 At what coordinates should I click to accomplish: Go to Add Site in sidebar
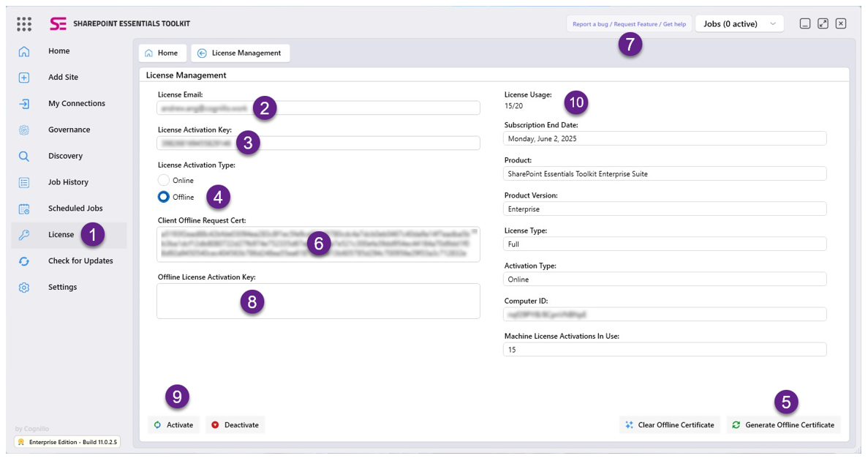coord(69,77)
